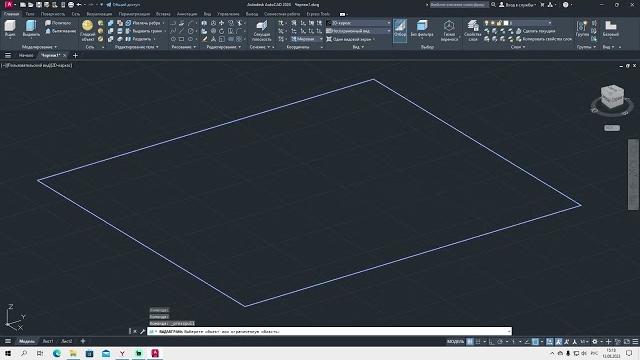Select the Extrude (Выдавить) tool
Screen dimensions: 640x360
pos(31,29)
